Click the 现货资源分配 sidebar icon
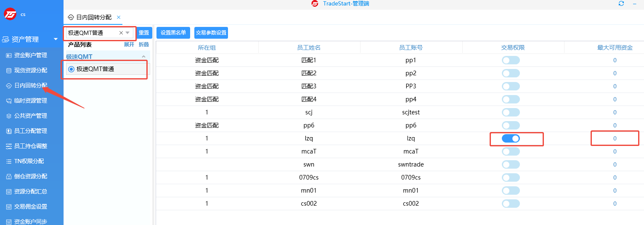 pyautogui.click(x=9, y=70)
